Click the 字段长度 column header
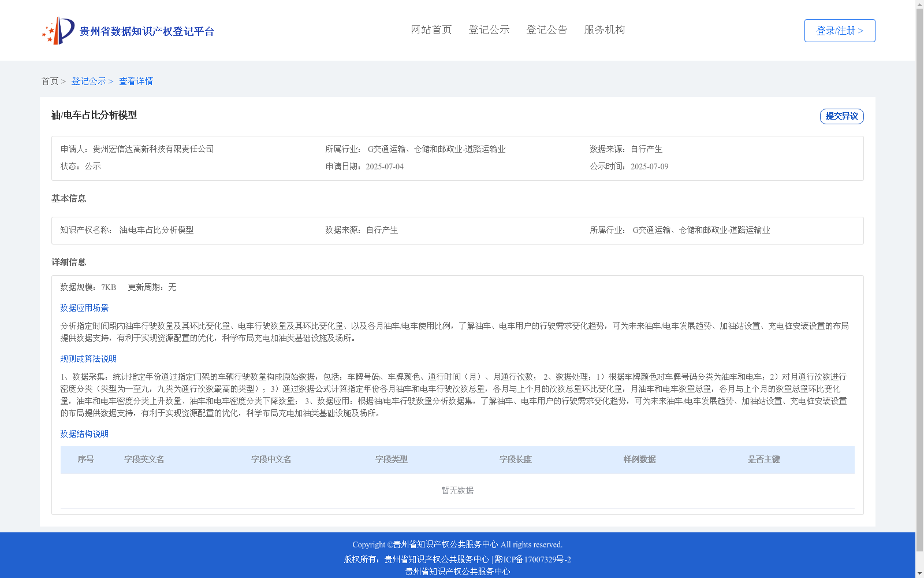Viewport: 924px width, 578px height. point(516,460)
